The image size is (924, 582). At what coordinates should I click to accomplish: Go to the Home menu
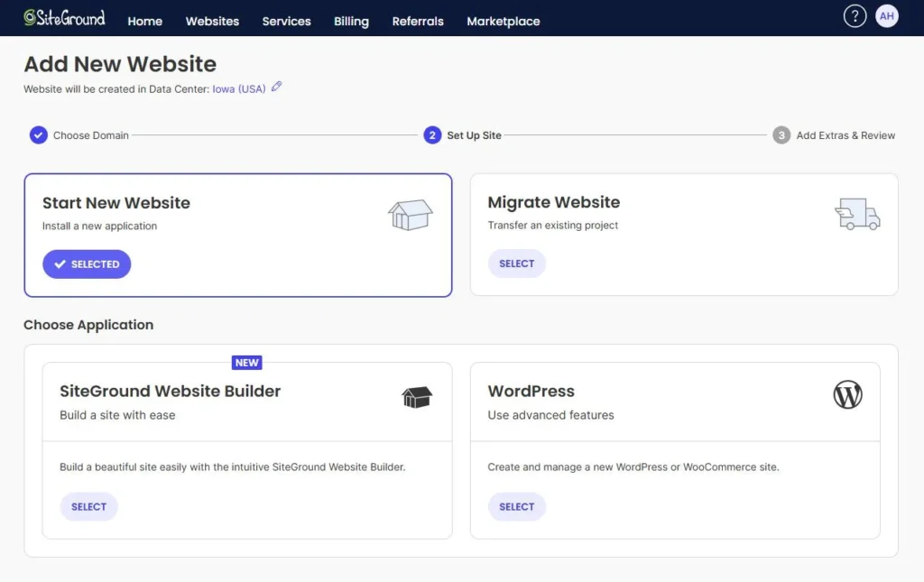(145, 22)
